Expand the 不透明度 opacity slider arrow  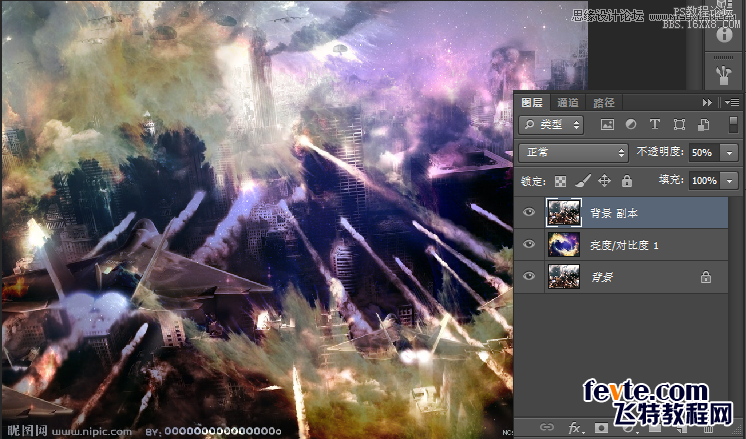click(x=729, y=153)
